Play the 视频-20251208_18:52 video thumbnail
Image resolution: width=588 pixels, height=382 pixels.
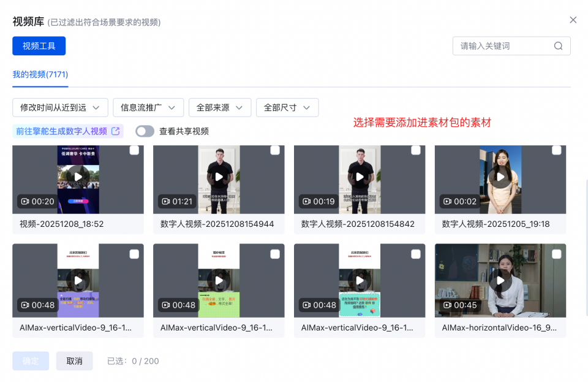[78, 177]
